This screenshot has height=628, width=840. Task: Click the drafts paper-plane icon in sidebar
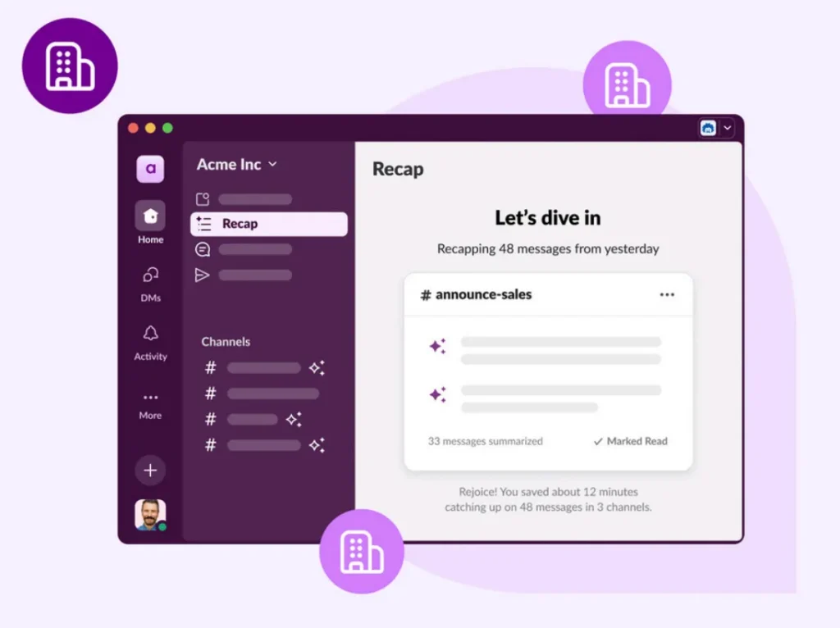click(202, 275)
